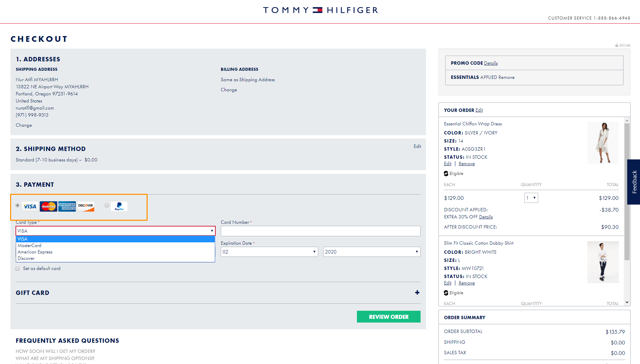The image size is (640, 364).
Task: Open Promo Code Details link
Action: point(491,63)
